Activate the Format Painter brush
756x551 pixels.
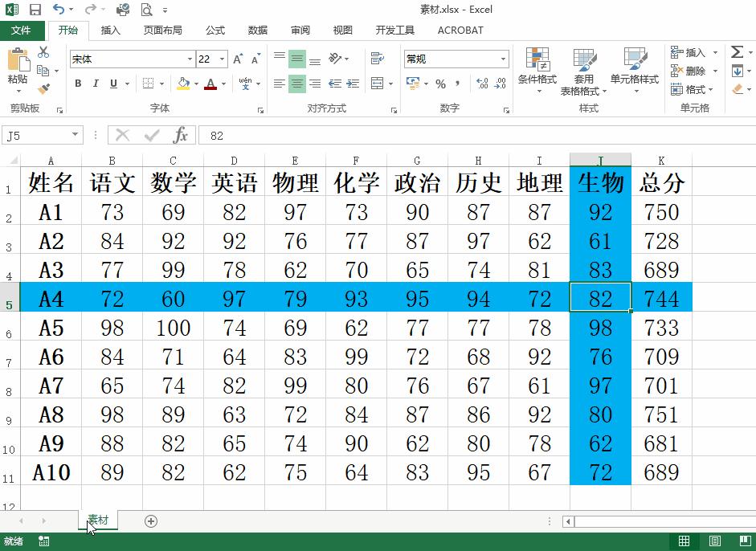pos(43,89)
